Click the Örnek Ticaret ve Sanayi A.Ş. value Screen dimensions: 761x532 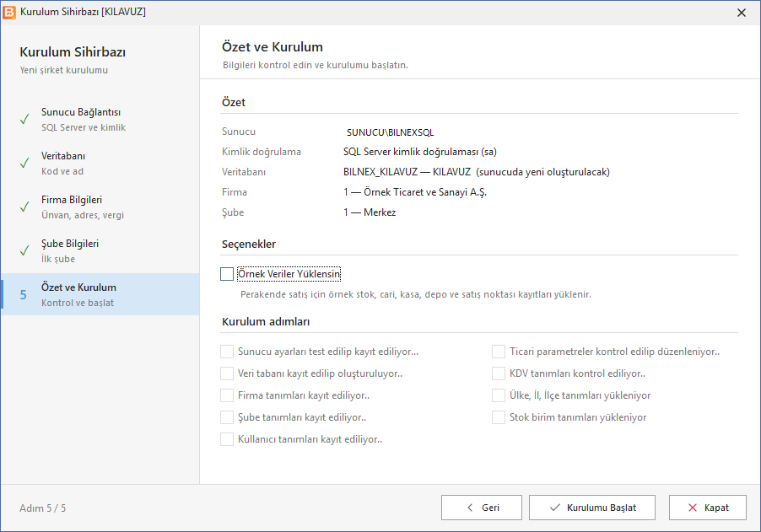pos(415,192)
